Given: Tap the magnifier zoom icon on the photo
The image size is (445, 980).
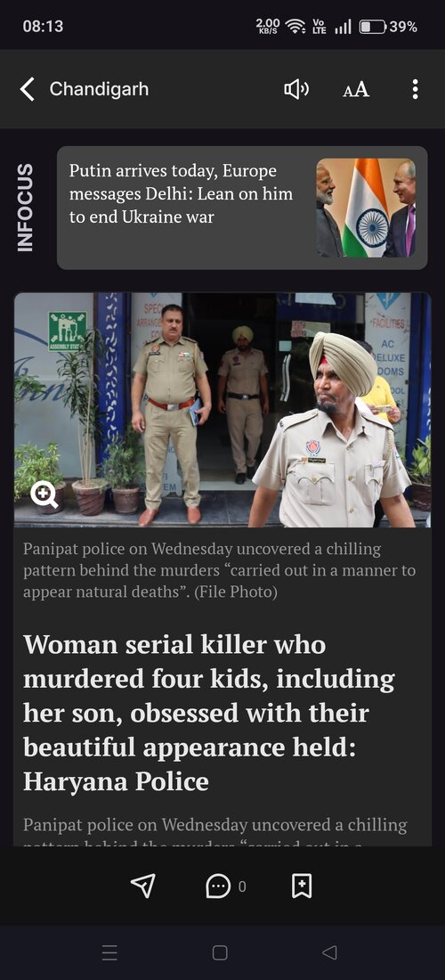Looking at the screenshot, I should click(44, 495).
